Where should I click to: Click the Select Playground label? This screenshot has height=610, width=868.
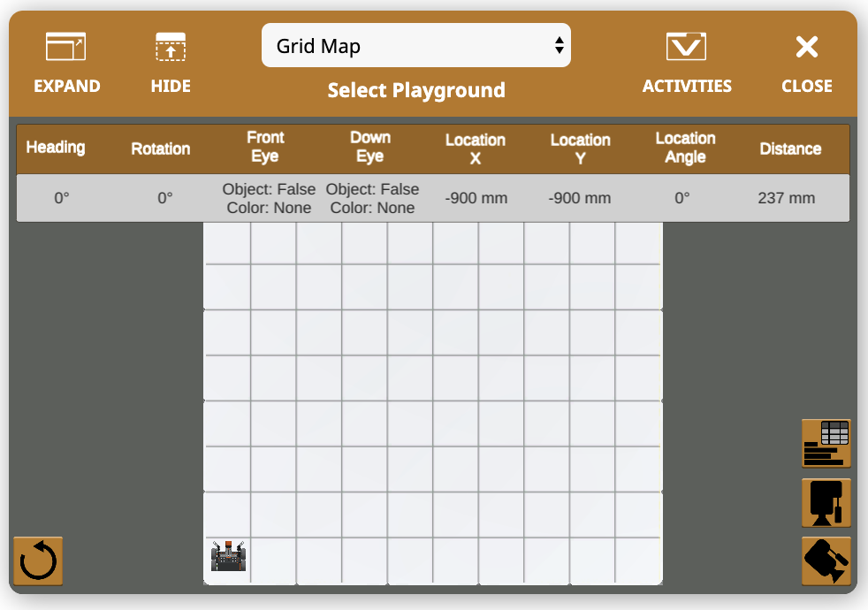(x=416, y=90)
